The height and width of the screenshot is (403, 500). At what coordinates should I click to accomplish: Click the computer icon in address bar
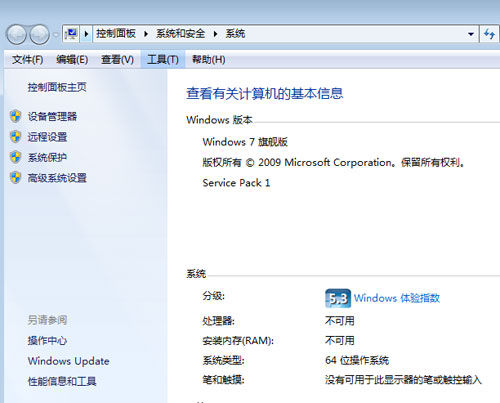coord(71,34)
